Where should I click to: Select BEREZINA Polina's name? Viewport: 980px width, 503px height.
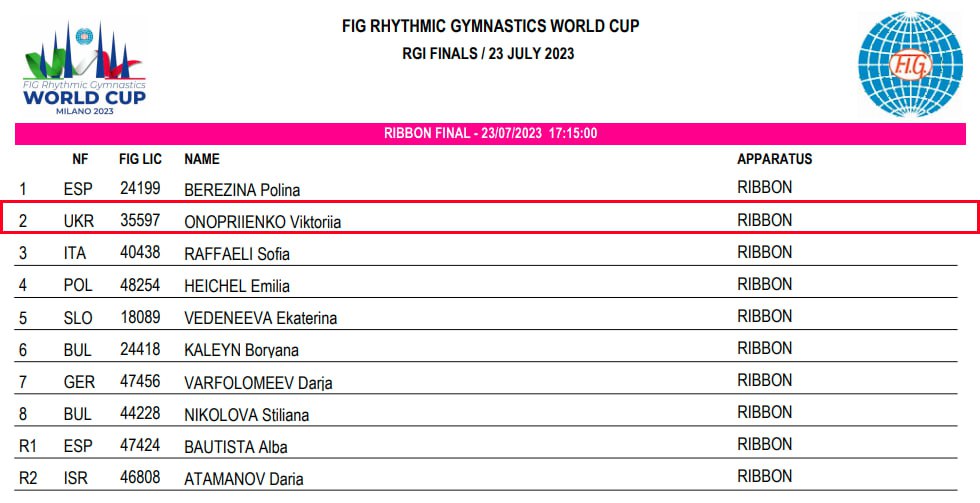pos(242,190)
